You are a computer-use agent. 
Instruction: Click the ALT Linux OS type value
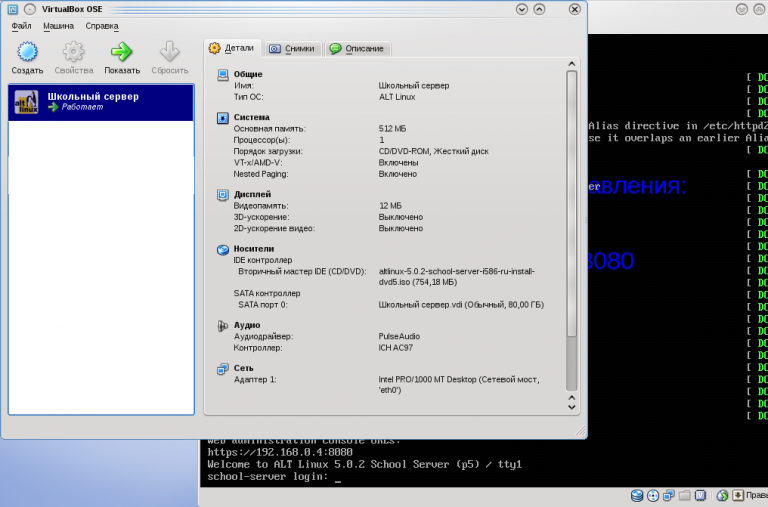tap(397, 97)
